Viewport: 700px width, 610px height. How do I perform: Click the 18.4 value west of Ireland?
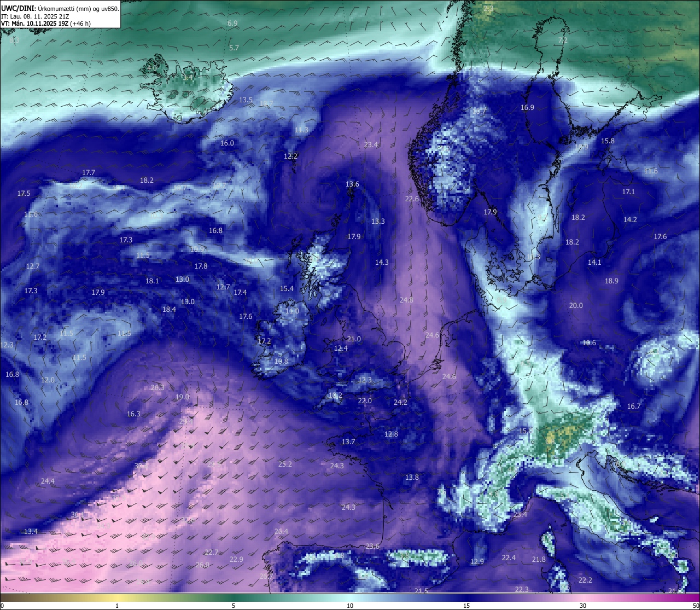pos(169,310)
